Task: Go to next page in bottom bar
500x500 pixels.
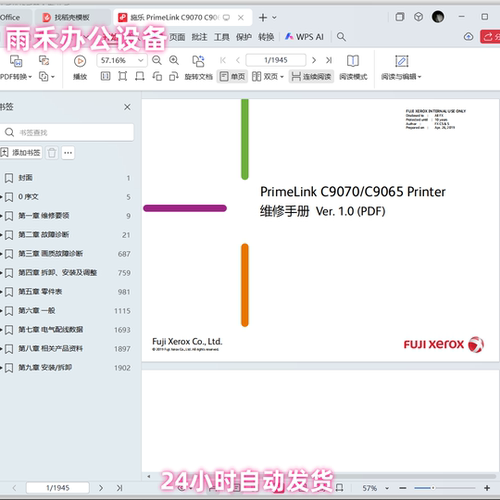Action: click(101, 488)
